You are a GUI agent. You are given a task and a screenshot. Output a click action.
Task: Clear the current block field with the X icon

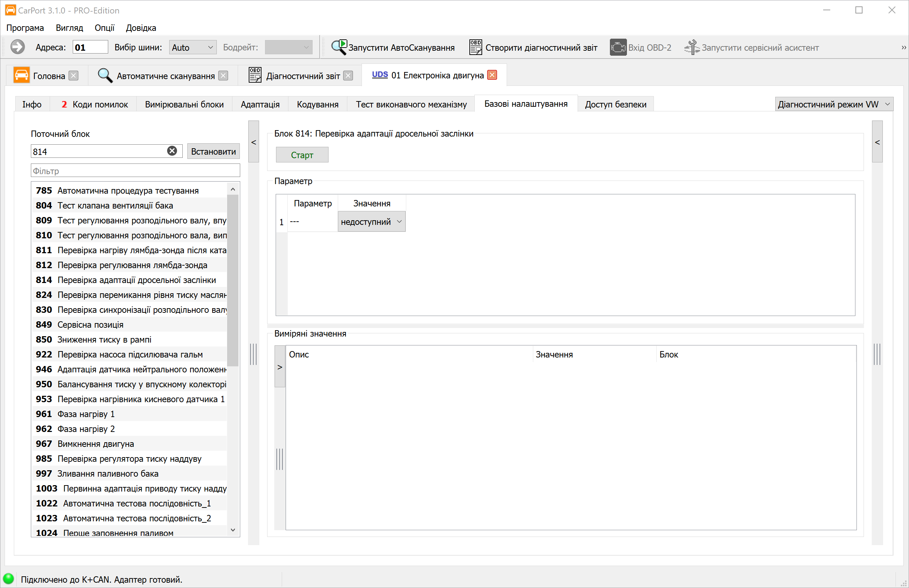point(172,151)
